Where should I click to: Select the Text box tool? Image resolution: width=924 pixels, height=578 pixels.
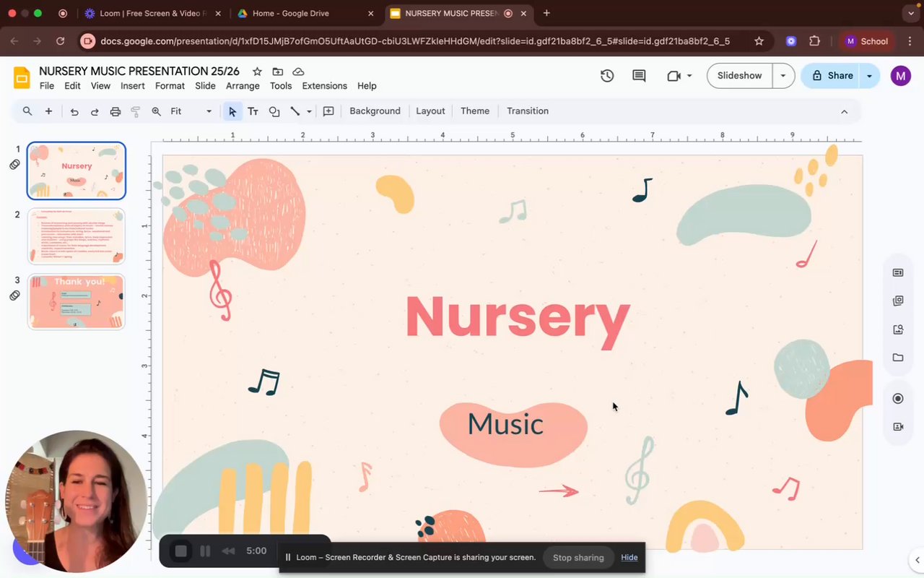click(x=253, y=111)
